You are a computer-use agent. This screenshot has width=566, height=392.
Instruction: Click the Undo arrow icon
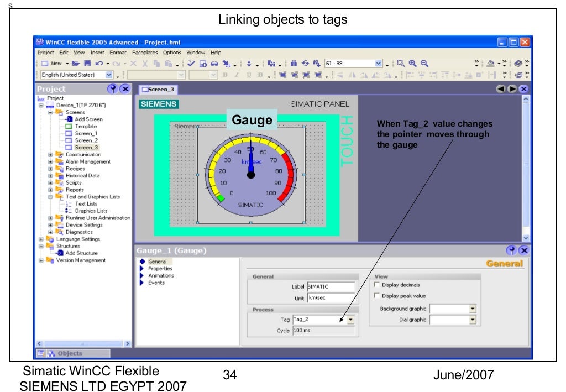click(99, 64)
